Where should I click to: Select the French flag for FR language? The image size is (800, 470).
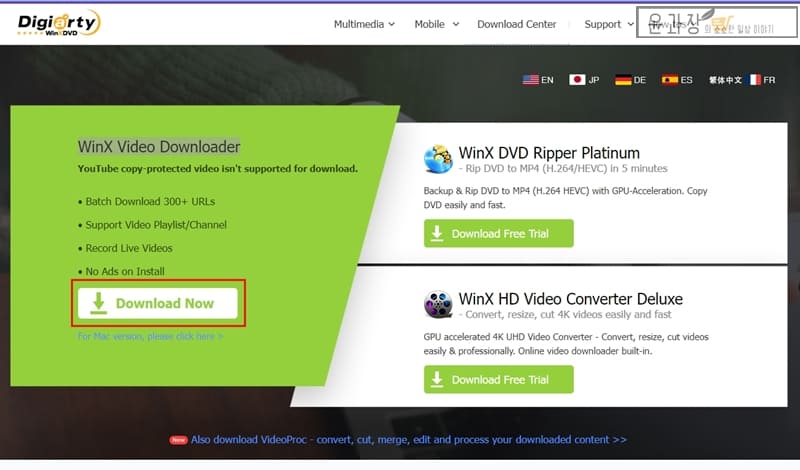(x=755, y=80)
